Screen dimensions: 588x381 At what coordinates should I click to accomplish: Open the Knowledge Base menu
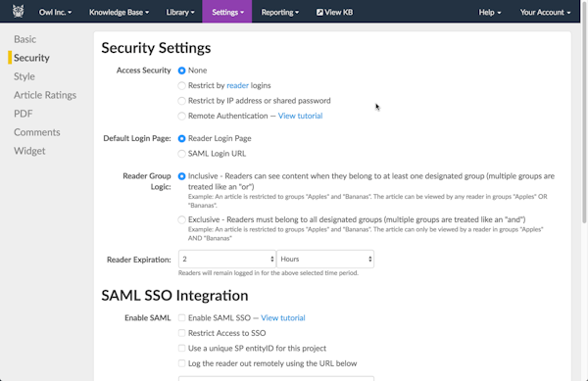[x=119, y=13]
